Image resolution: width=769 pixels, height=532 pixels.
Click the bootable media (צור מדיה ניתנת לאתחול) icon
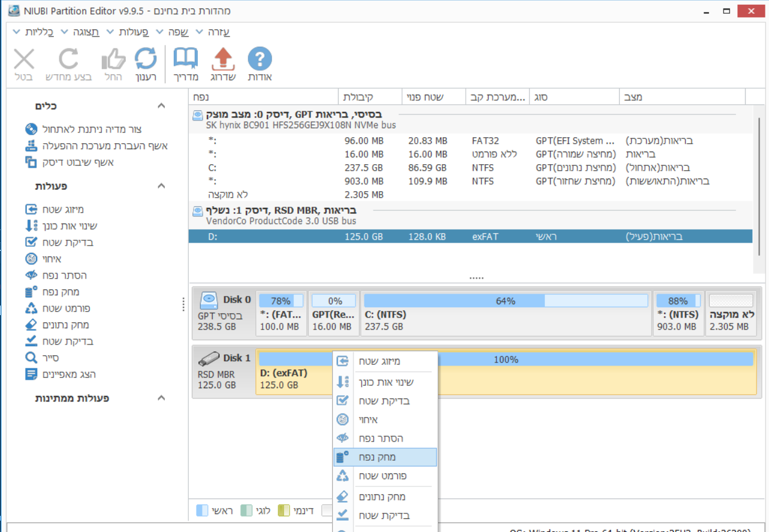(31, 129)
